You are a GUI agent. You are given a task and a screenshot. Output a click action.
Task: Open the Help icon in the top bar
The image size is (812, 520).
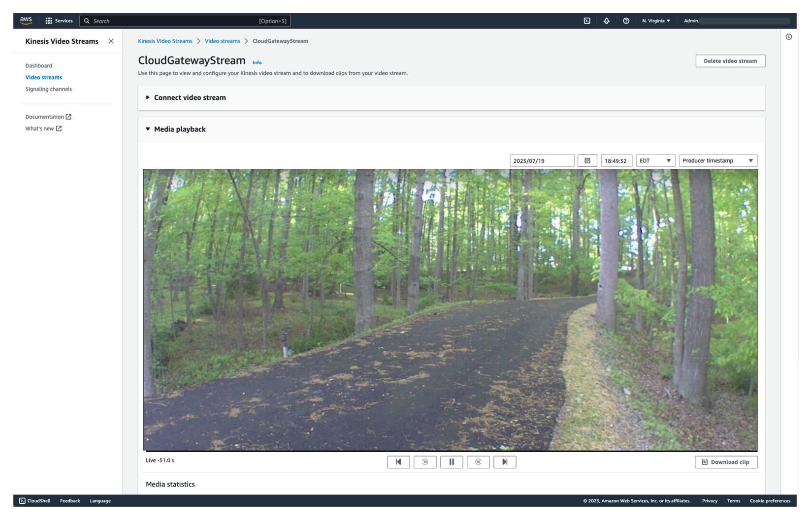[x=626, y=21]
